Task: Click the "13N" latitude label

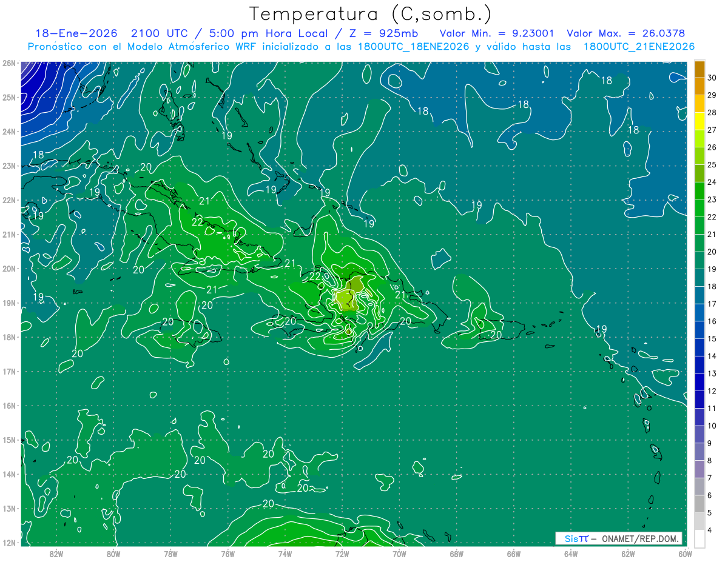Action: [9, 508]
